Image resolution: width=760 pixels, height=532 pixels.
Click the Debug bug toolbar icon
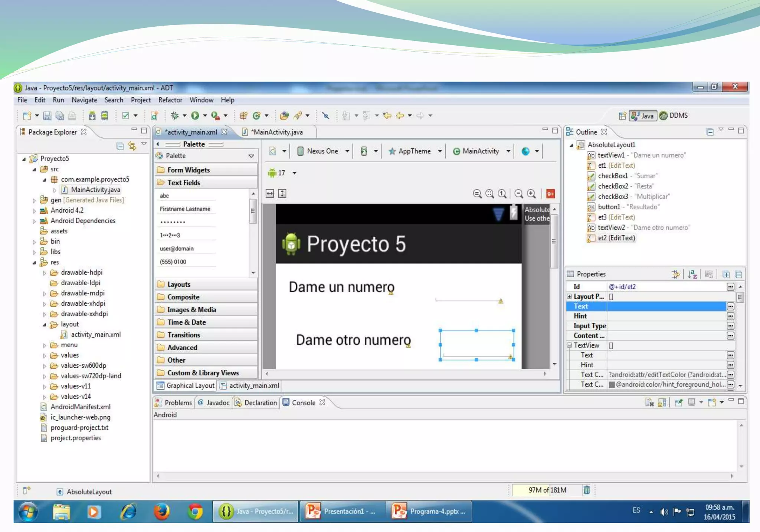(x=174, y=116)
